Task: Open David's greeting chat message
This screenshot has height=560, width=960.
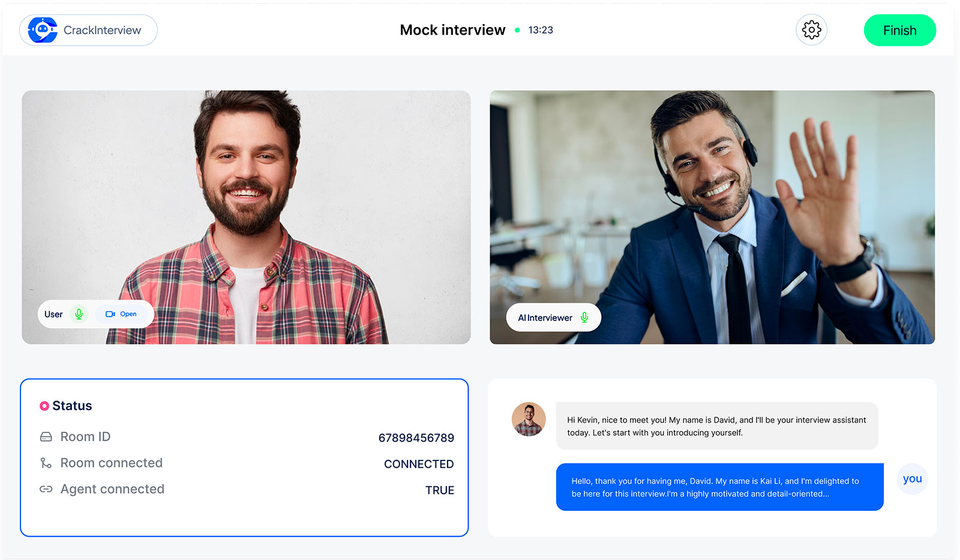Action: [716, 426]
